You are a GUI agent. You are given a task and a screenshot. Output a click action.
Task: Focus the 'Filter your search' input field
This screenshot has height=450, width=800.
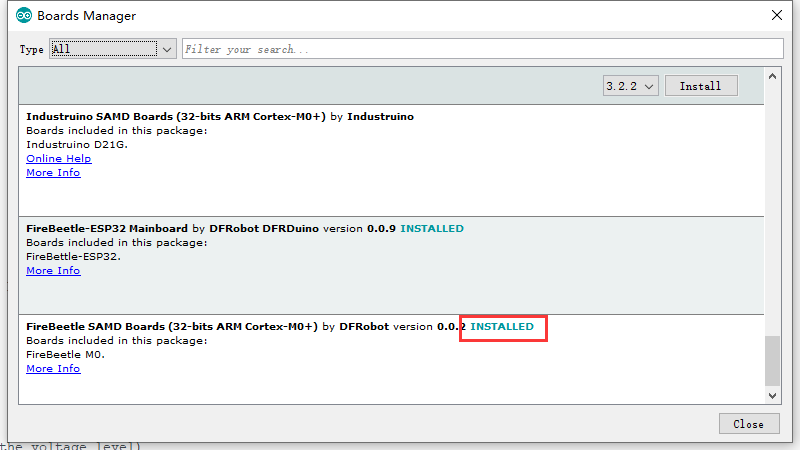point(483,49)
